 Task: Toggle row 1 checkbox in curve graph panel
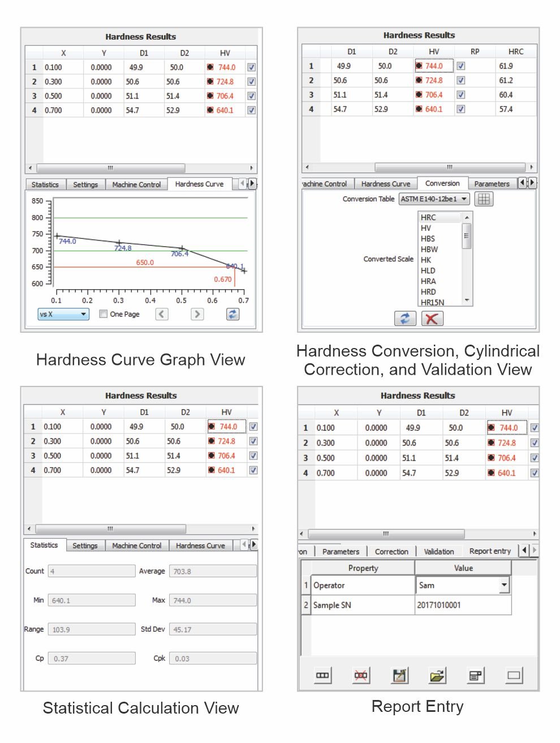pyautogui.click(x=252, y=67)
